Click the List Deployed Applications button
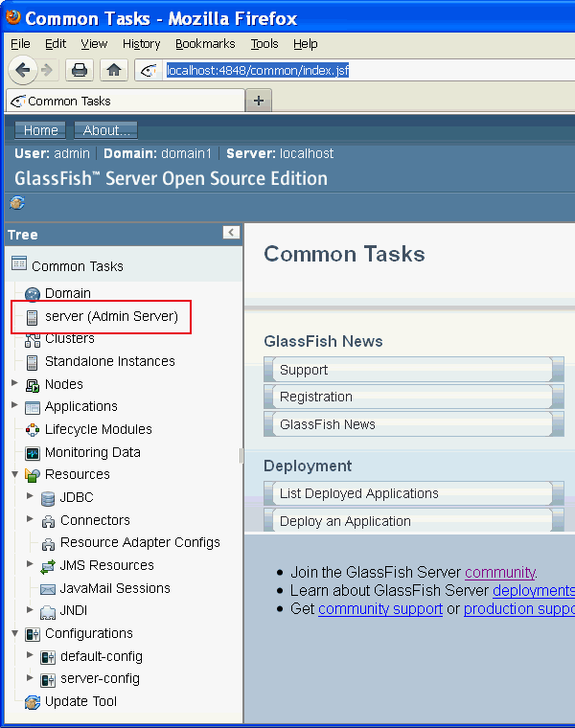Screen dimensions: 575x728 (408, 493)
